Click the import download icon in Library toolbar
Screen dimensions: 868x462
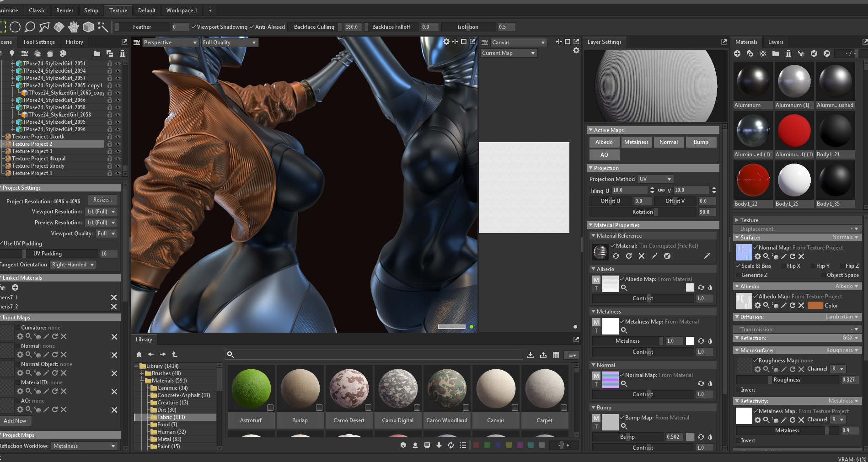point(530,355)
